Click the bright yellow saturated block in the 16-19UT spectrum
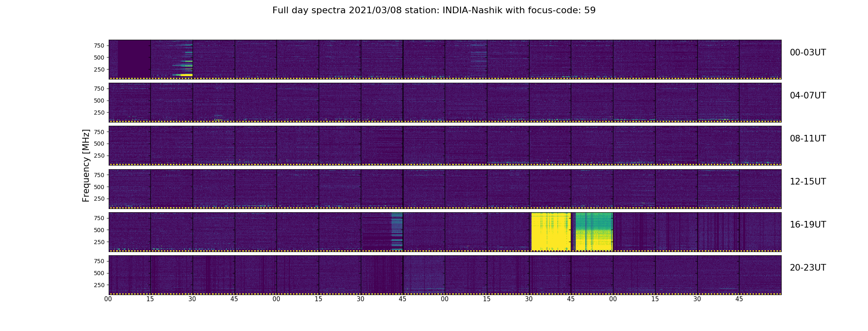This screenshot has height=331, width=868. point(551,231)
